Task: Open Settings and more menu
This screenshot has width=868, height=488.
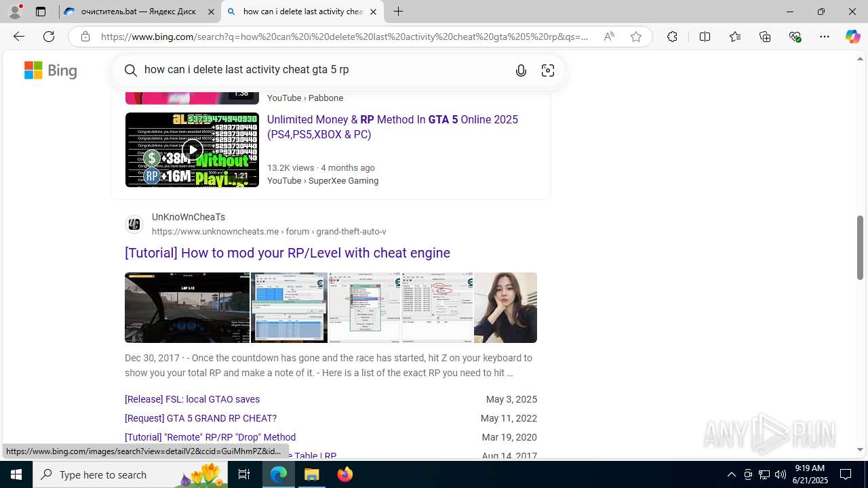Action: (x=825, y=37)
